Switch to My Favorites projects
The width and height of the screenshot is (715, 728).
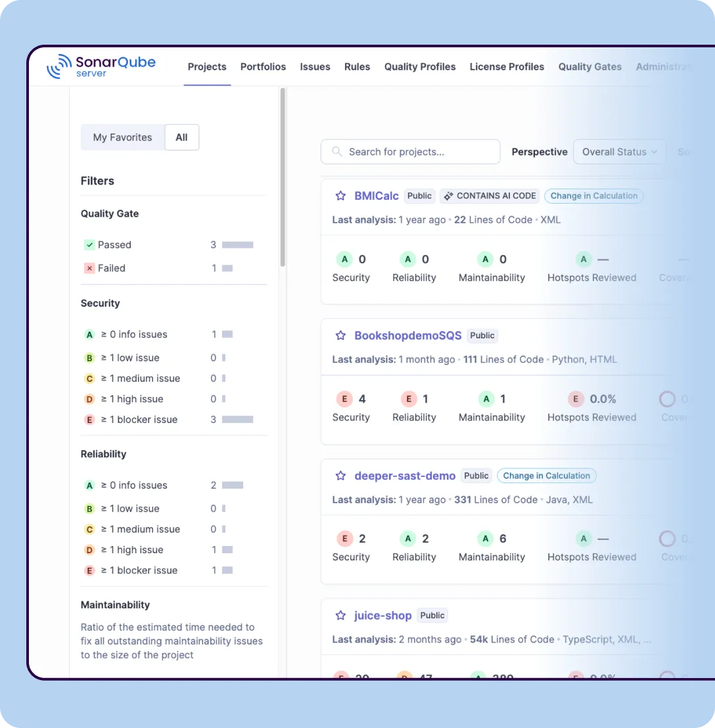[x=122, y=137]
